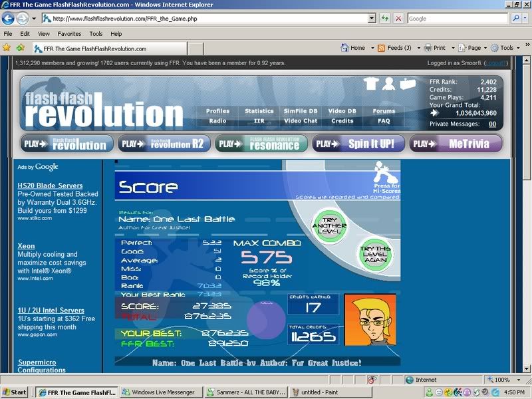Open the Forums link
This screenshot has height=399, width=532.
[384, 111]
